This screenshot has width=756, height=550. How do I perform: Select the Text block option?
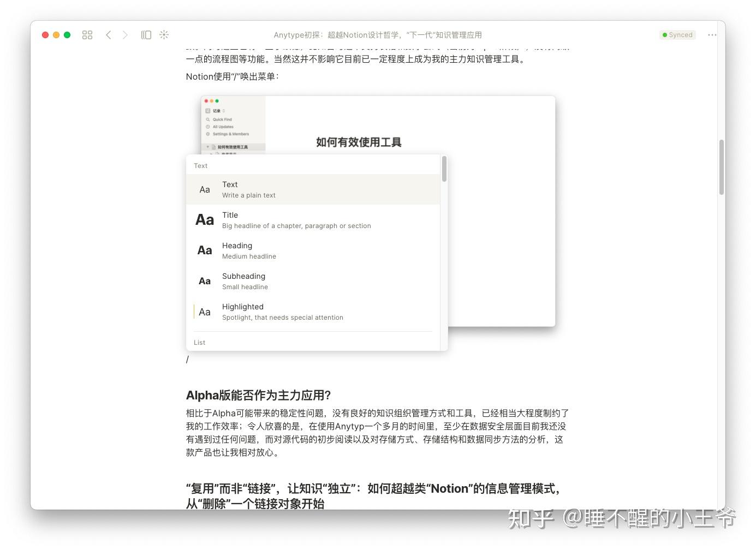point(313,189)
